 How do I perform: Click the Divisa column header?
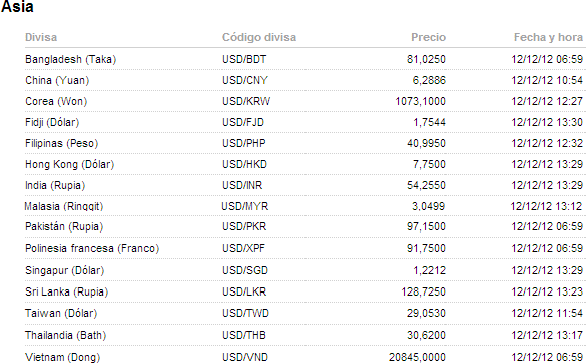tap(41, 37)
